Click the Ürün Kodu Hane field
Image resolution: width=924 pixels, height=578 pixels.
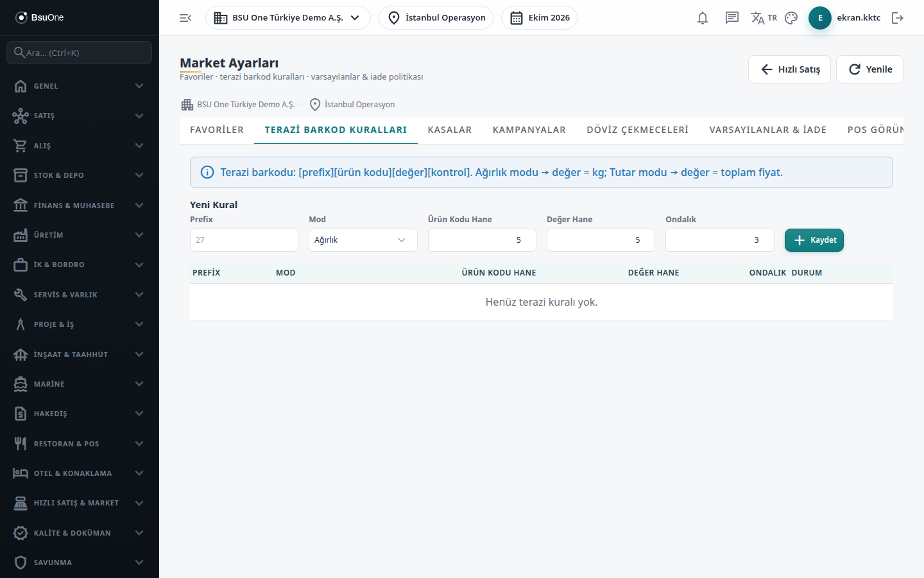point(482,240)
